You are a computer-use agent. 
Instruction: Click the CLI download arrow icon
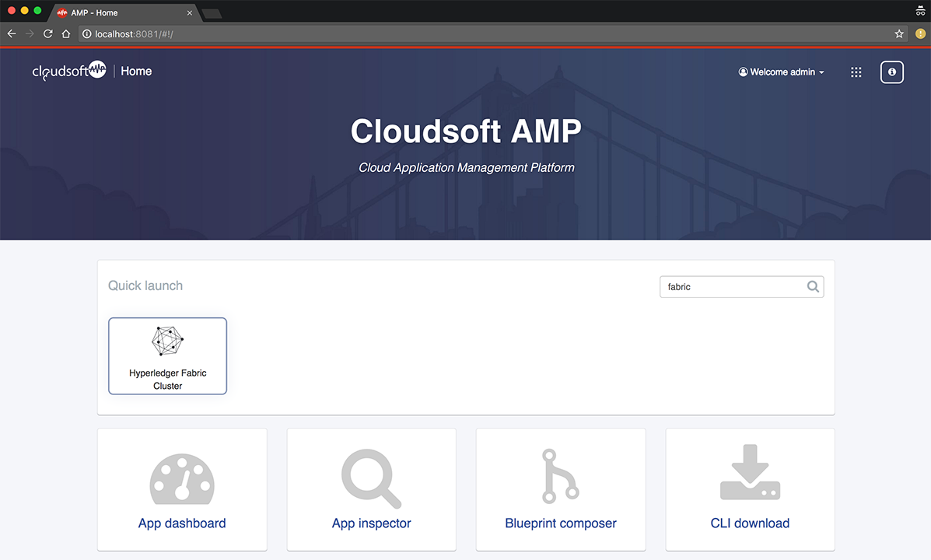(750, 472)
